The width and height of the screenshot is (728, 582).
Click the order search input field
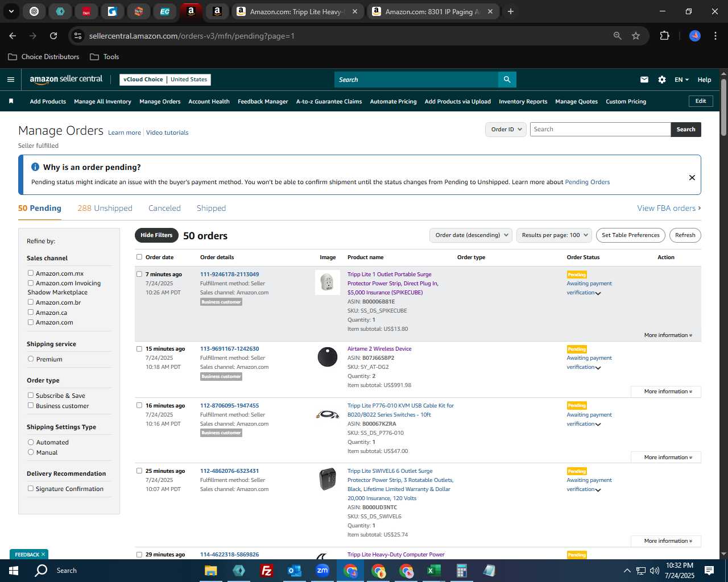coord(600,130)
